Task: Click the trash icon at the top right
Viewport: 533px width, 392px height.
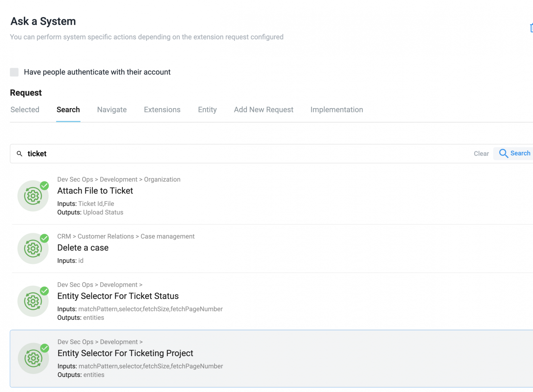Action: [531, 28]
